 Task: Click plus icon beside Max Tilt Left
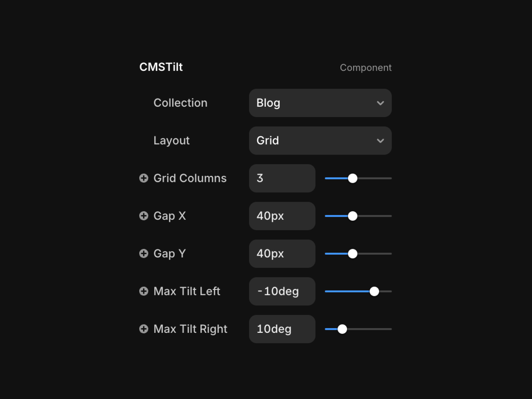(x=144, y=291)
